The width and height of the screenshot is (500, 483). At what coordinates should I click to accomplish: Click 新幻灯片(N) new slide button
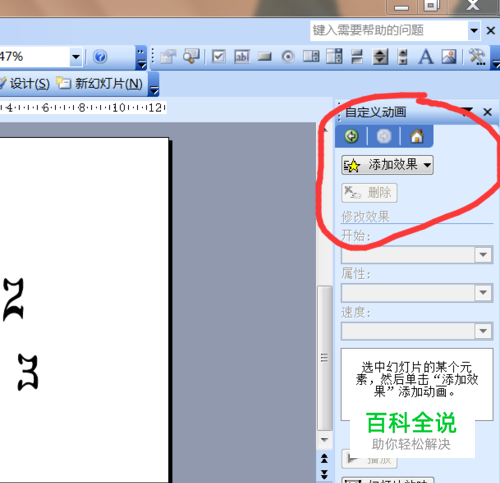[99, 84]
